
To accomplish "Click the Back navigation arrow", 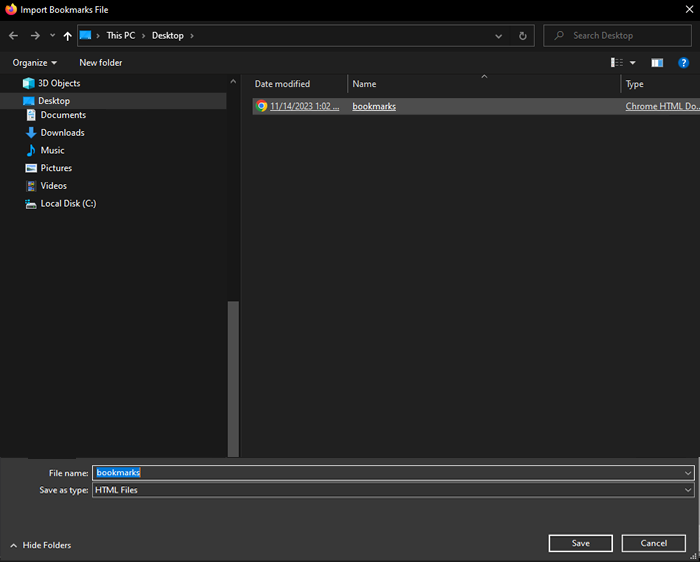I will 14,36.
